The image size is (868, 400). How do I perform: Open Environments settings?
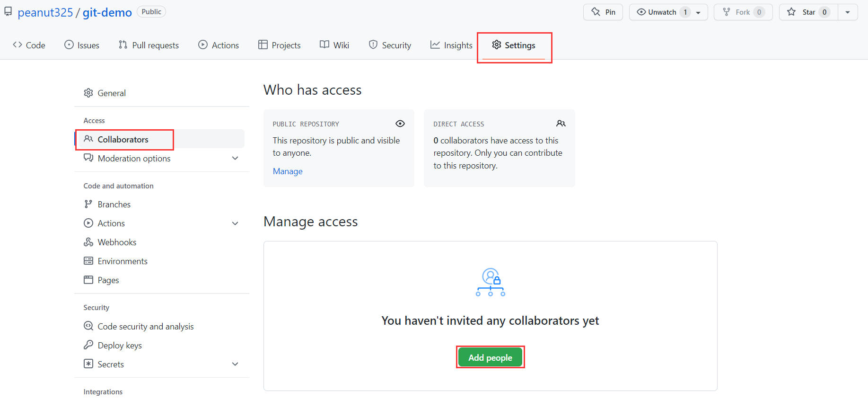pos(159,261)
